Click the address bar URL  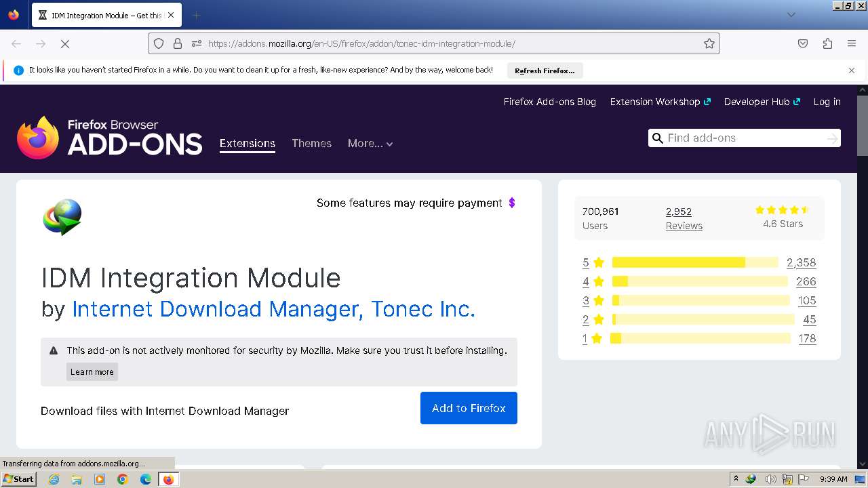(361, 43)
